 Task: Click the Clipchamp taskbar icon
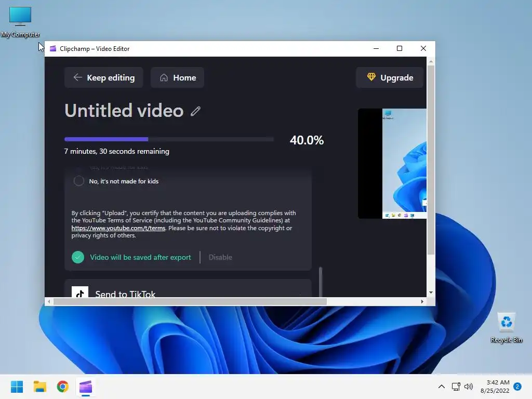[86, 387]
